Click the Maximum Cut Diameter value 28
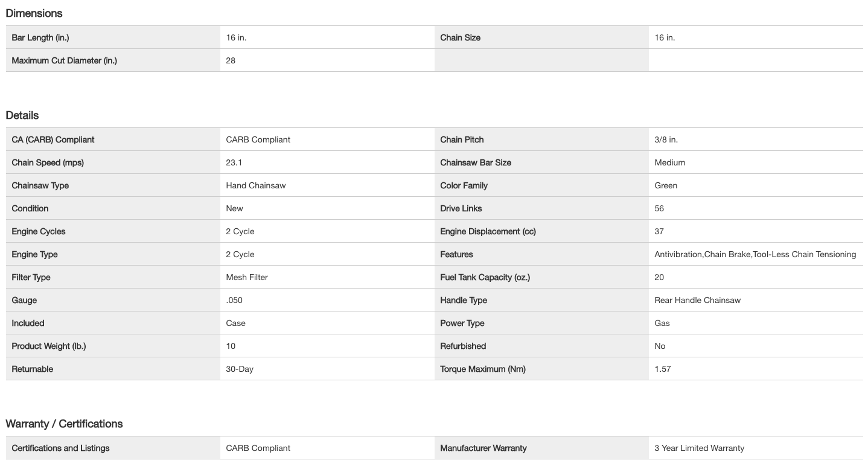This screenshot has height=460, width=868. click(x=231, y=60)
